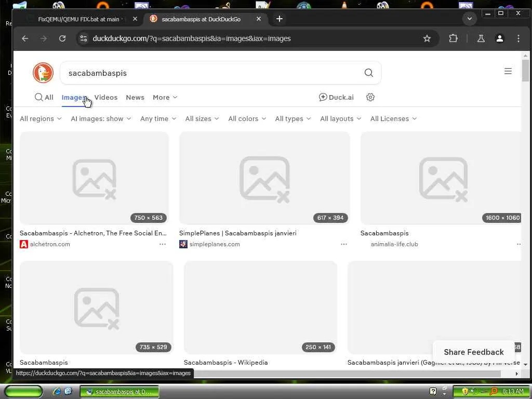Click the security shield tray icon
Viewport: 532px width, 399px height.
click(465, 391)
